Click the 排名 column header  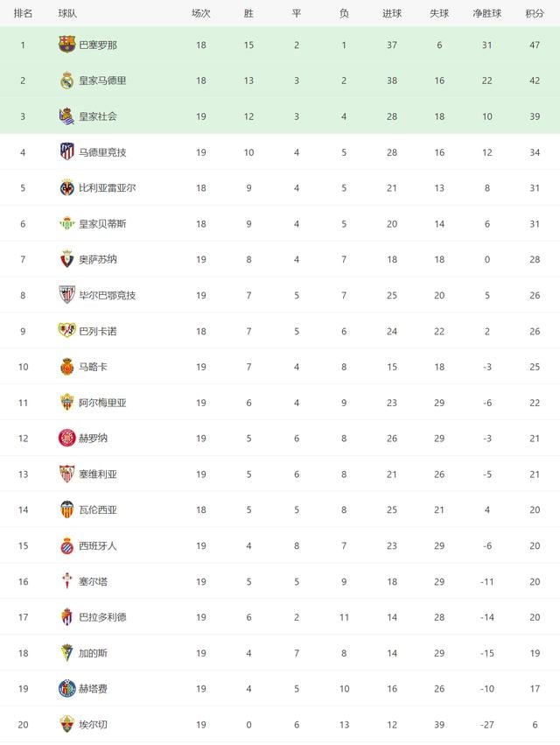click(x=23, y=14)
